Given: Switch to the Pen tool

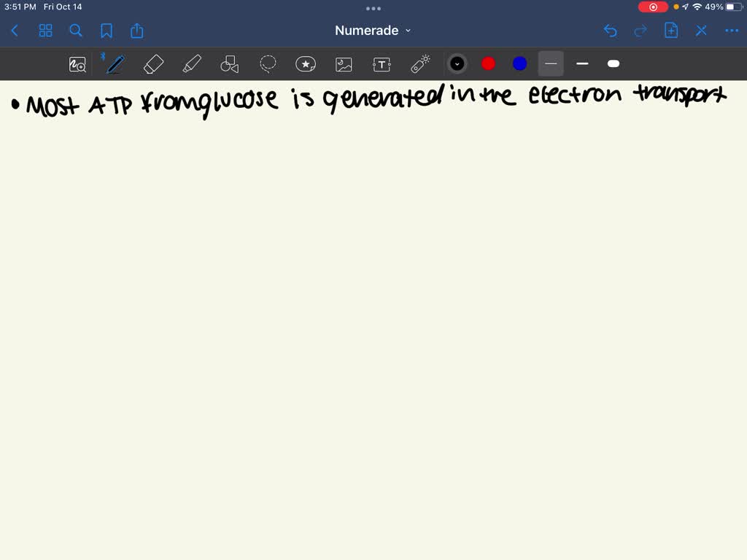Looking at the screenshot, I should [115, 64].
